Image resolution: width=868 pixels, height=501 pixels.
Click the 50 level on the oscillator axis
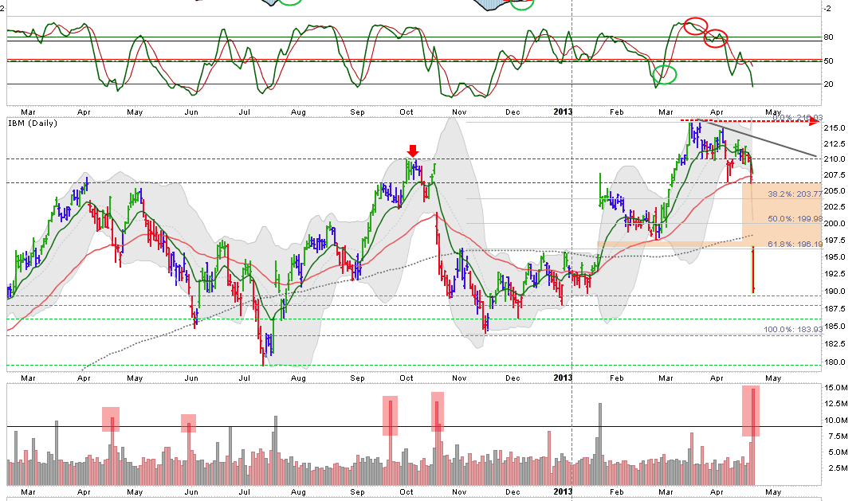[x=829, y=61]
